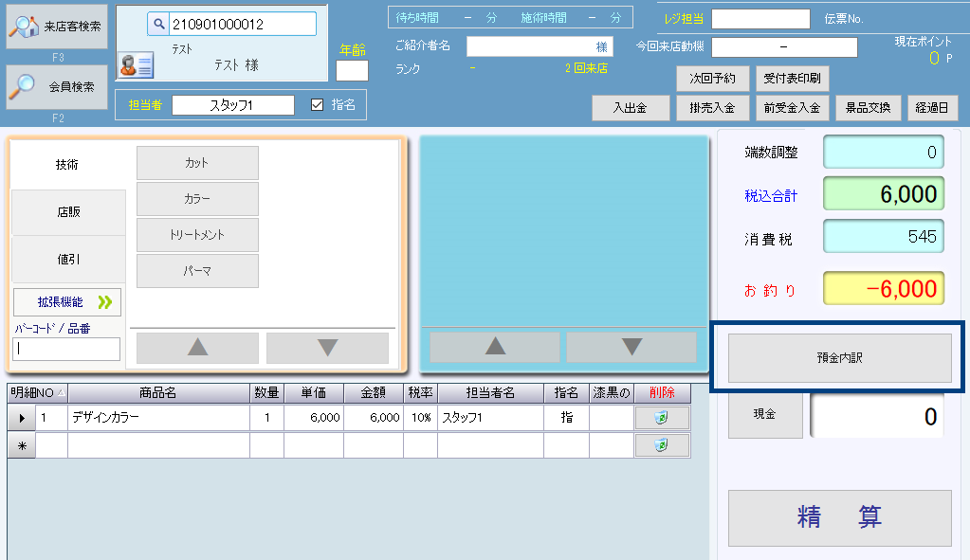The width and height of the screenshot is (970, 560).
Task: Click up arrow under the 技術 menu list
Action: point(197,348)
